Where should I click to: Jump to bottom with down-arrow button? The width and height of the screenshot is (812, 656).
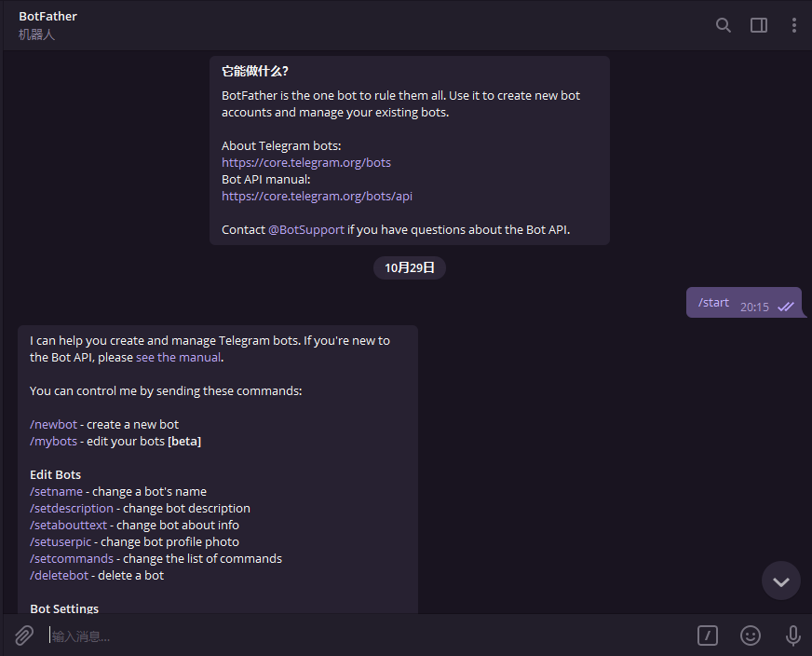pyautogui.click(x=781, y=581)
